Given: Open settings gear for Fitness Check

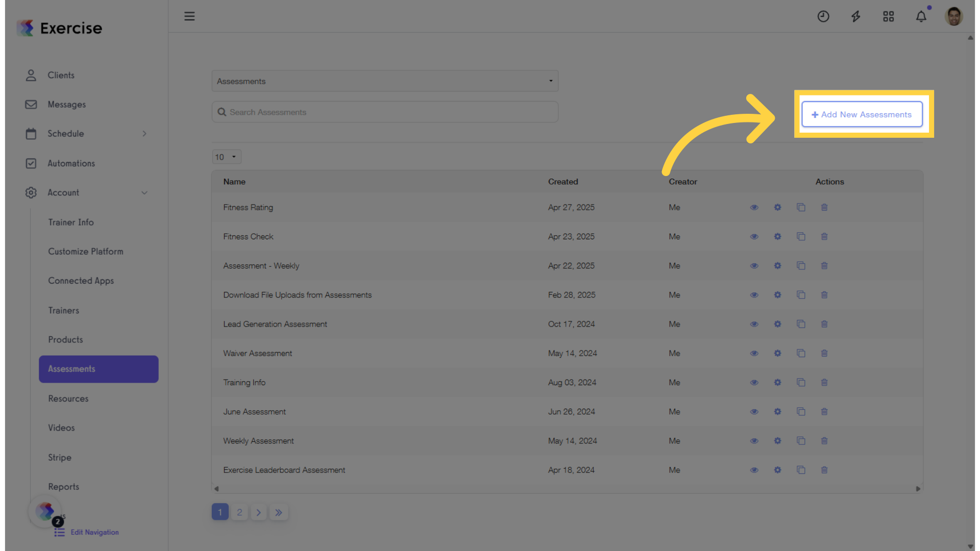Looking at the screenshot, I should [777, 236].
